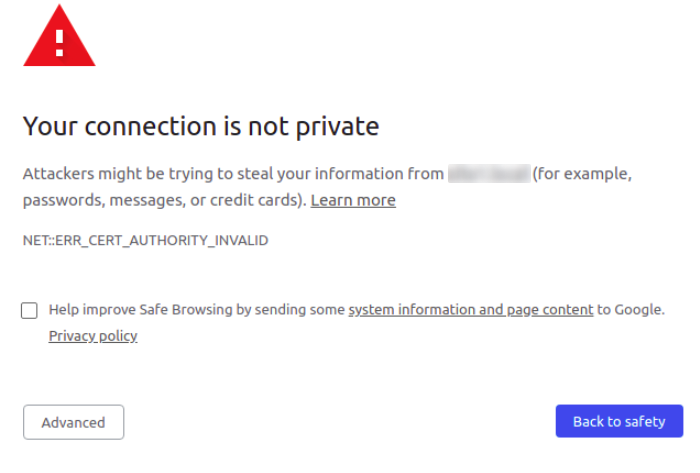Screen dimensions: 700x473
Task: Follow system information and page content link
Action: click(471, 310)
